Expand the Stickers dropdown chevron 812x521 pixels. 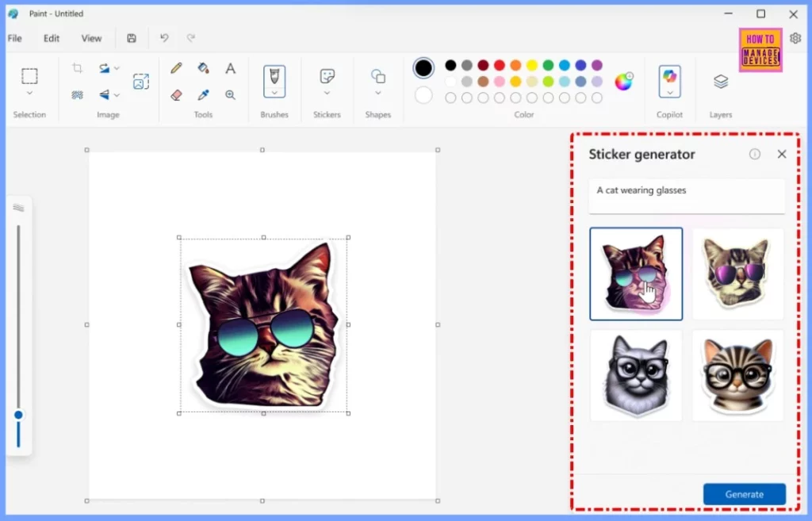pyautogui.click(x=327, y=94)
